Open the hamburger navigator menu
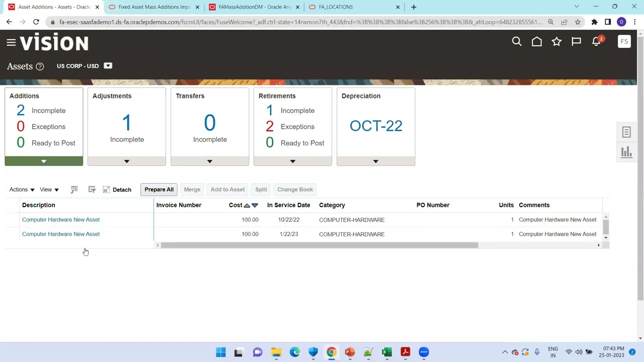This screenshot has width=644, height=362. pyautogui.click(x=11, y=43)
